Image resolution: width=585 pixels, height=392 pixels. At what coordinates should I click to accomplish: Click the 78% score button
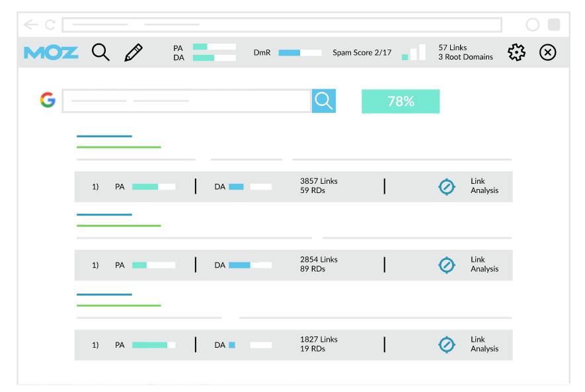401,101
